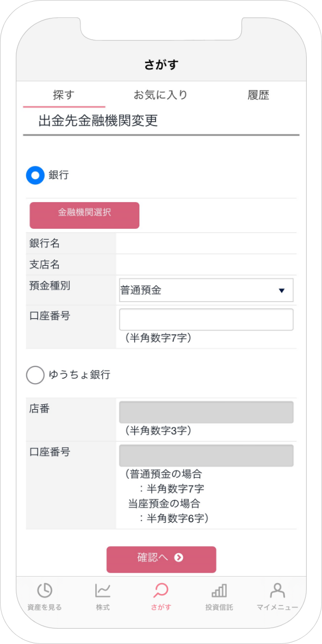
Task: Open the 投資信託 bar chart icon
Action: click(x=219, y=591)
